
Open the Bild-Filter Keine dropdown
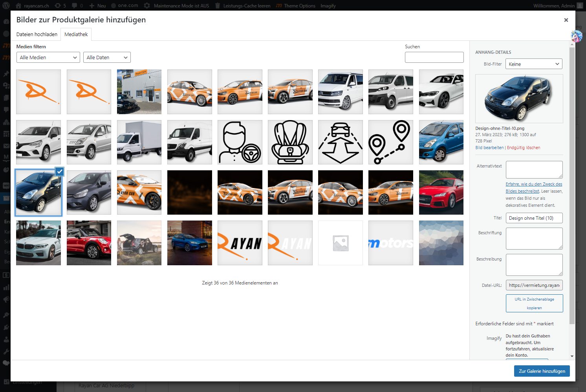click(x=534, y=64)
